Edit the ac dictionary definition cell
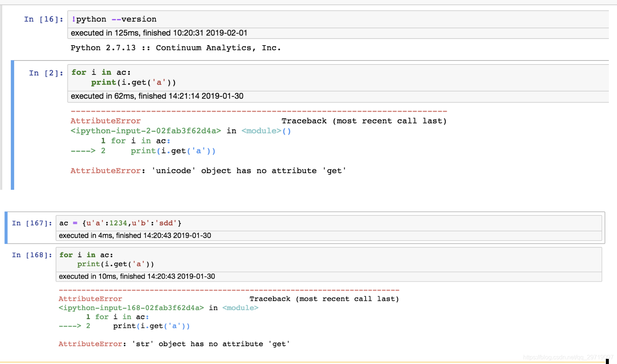 point(119,223)
